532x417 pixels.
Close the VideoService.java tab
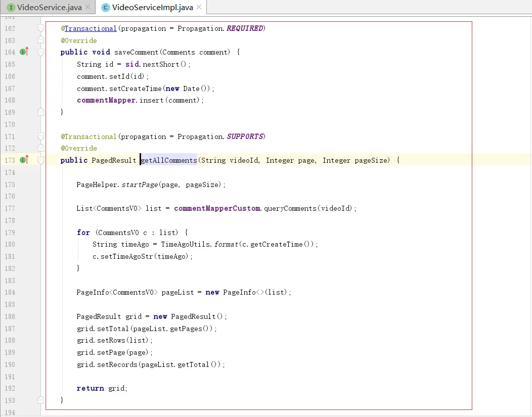[x=87, y=7]
